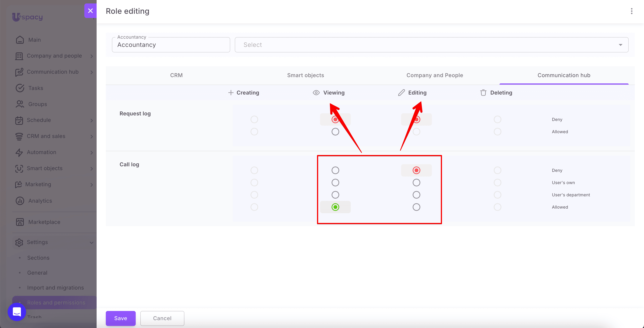Click the Main home icon
The width and height of the screenshot is (644, 328).
coord(20,40)
